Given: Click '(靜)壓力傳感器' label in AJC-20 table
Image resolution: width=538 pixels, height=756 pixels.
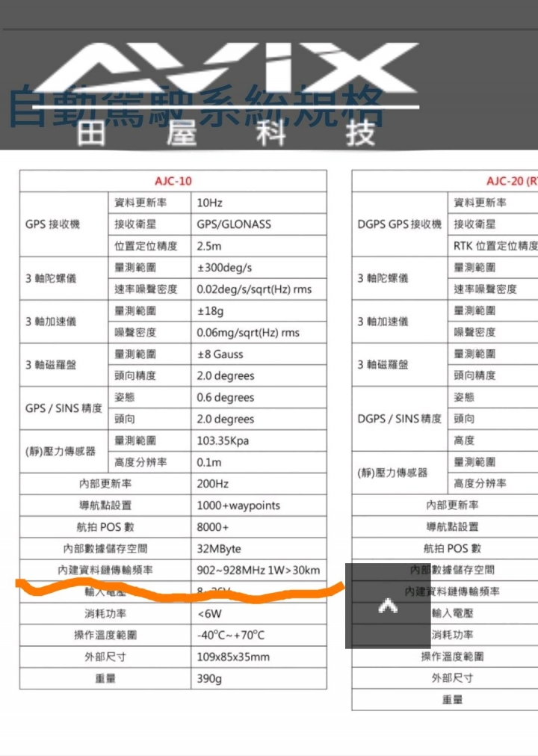Looking at the screenshot, I should (392, 473).
